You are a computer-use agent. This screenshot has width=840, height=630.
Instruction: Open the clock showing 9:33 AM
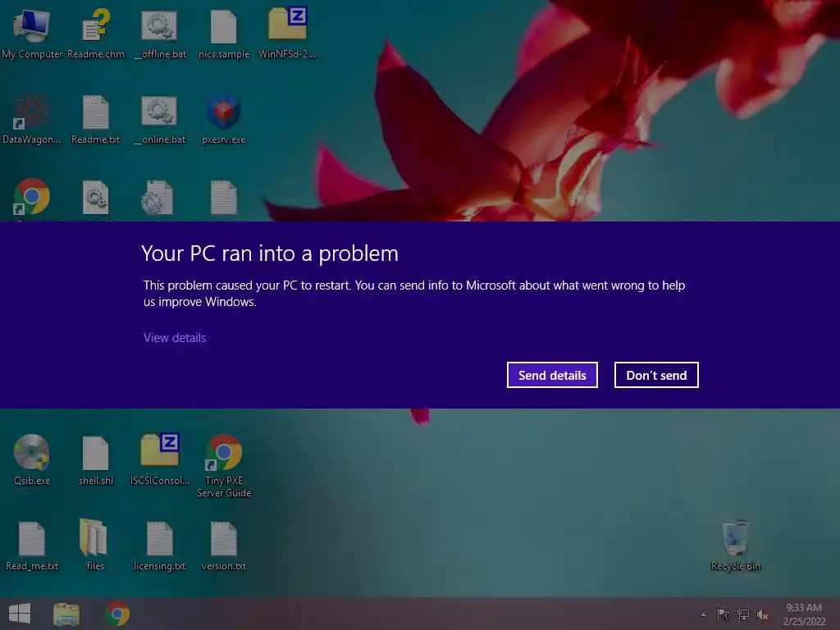point(804,614)
